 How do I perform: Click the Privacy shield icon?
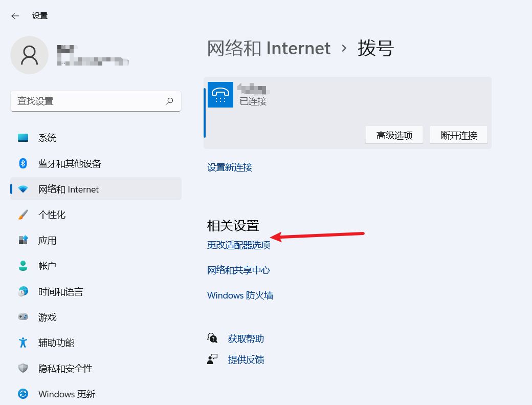coord(23,368)
